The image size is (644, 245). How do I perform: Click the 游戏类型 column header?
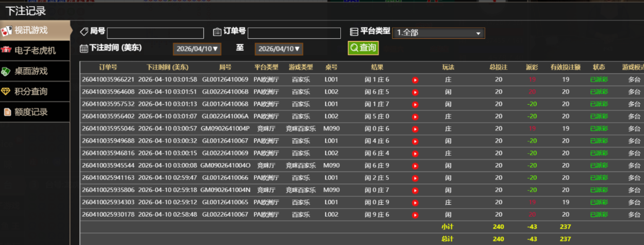coord(301,67)
